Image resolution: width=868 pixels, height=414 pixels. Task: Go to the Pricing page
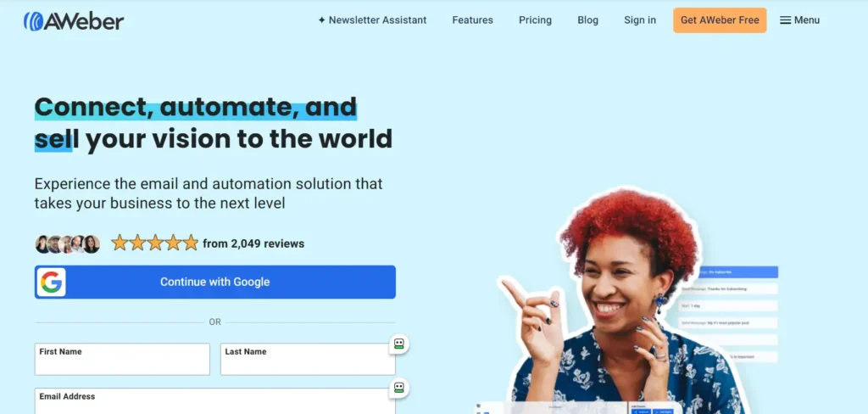tap(535, 20)
